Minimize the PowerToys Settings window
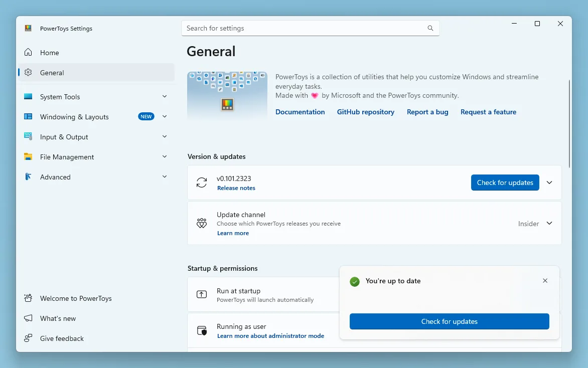Image resolution: width=588 pixels, height=368 pixels. [x=514, y=24]
